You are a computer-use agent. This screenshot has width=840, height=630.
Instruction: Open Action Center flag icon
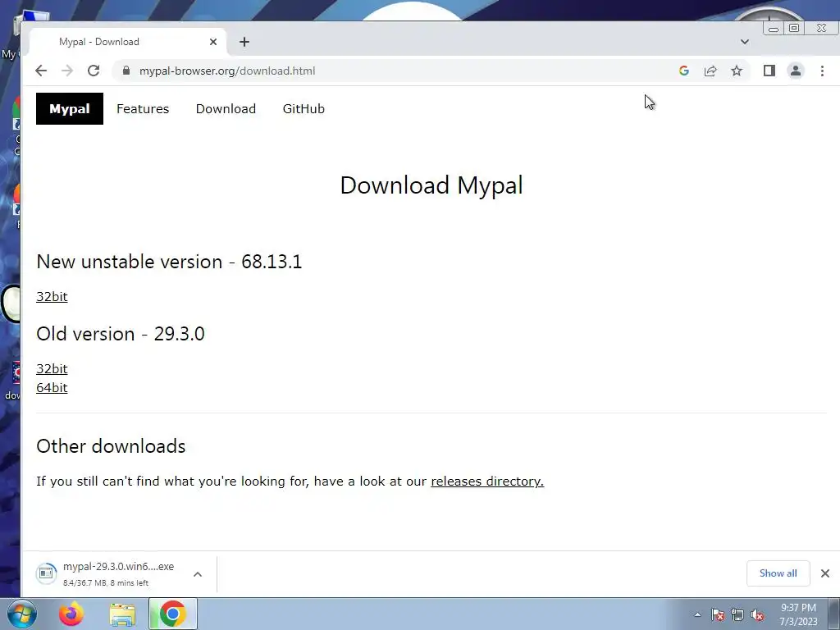point(718,614)
